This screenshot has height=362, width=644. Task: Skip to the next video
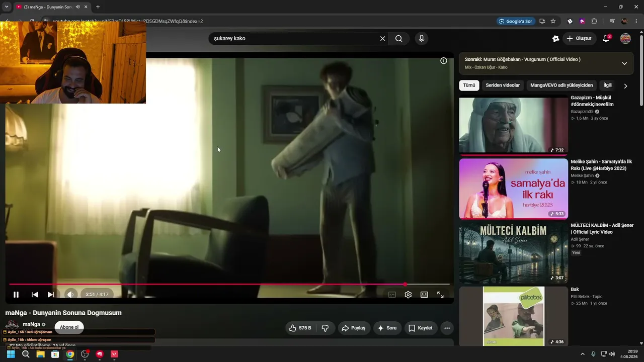pos(51,295)
